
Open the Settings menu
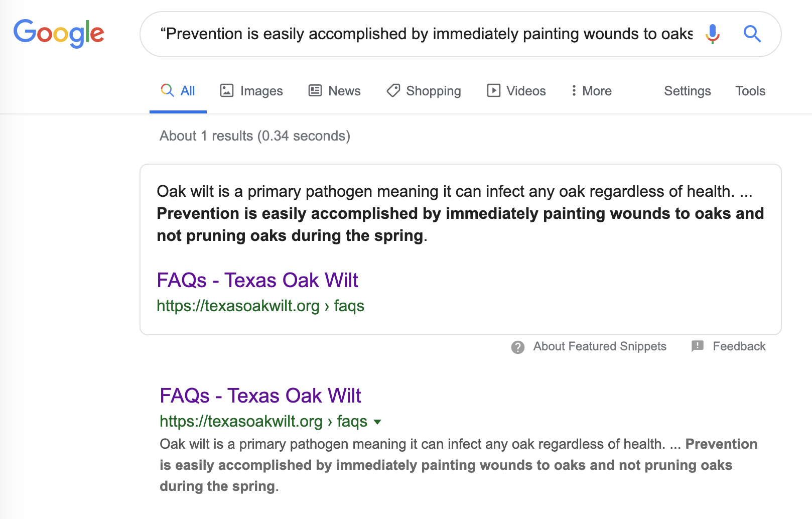[x=687, y=91]
